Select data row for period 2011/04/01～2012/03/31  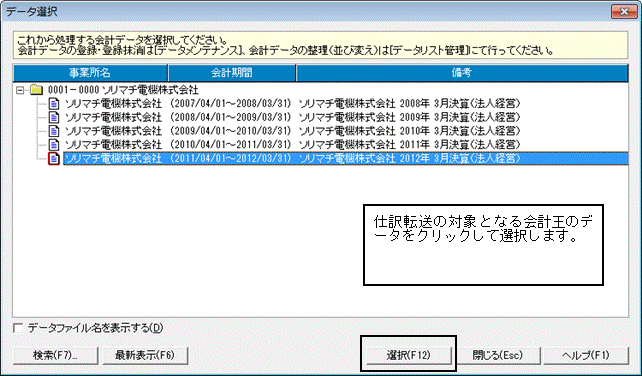(346, 159)
